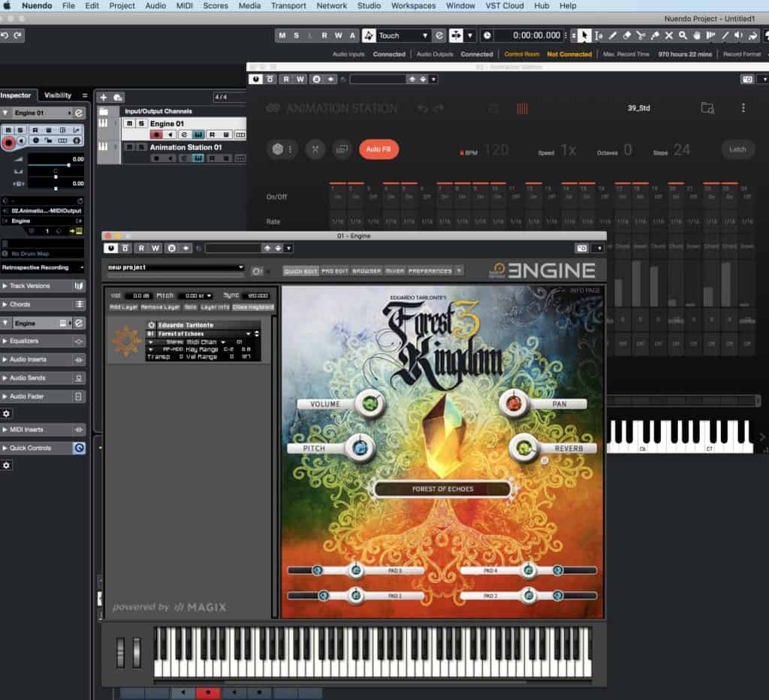The image size is (769, 700).
Task: Mute the Animation Station 01 track
Action: coord(129,147)
